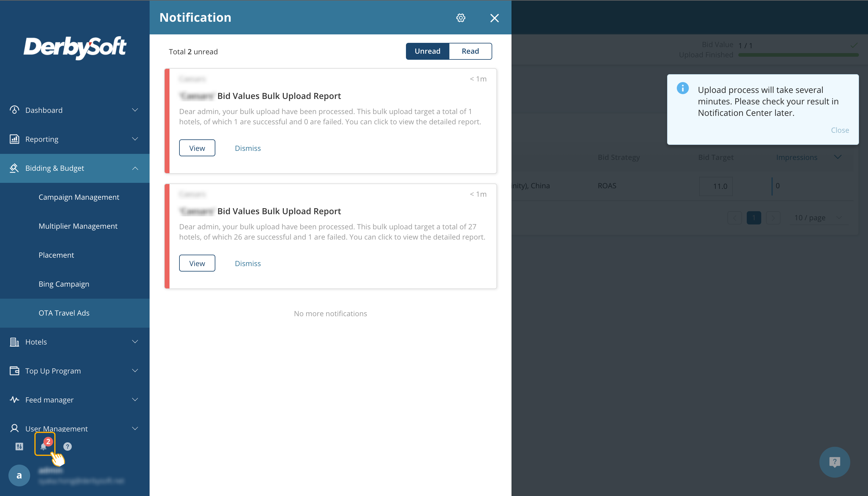Click the sliders settings icon in sidebar
This screenshot has height=496, width=868.
pos(19,446)
